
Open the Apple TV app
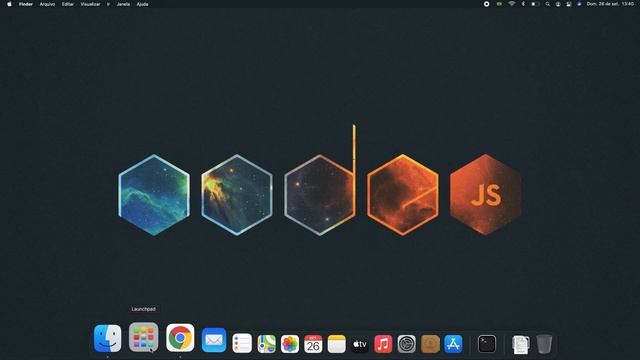tap(360, 344)
